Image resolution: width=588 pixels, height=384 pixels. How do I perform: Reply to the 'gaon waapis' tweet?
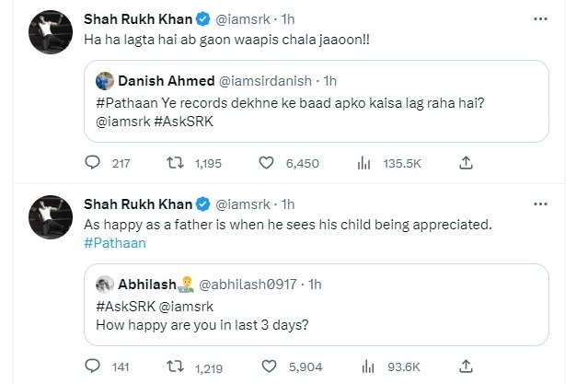point(91,163)
